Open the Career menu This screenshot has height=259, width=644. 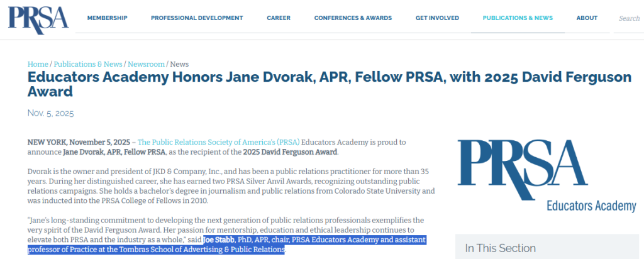coord(279,18)
